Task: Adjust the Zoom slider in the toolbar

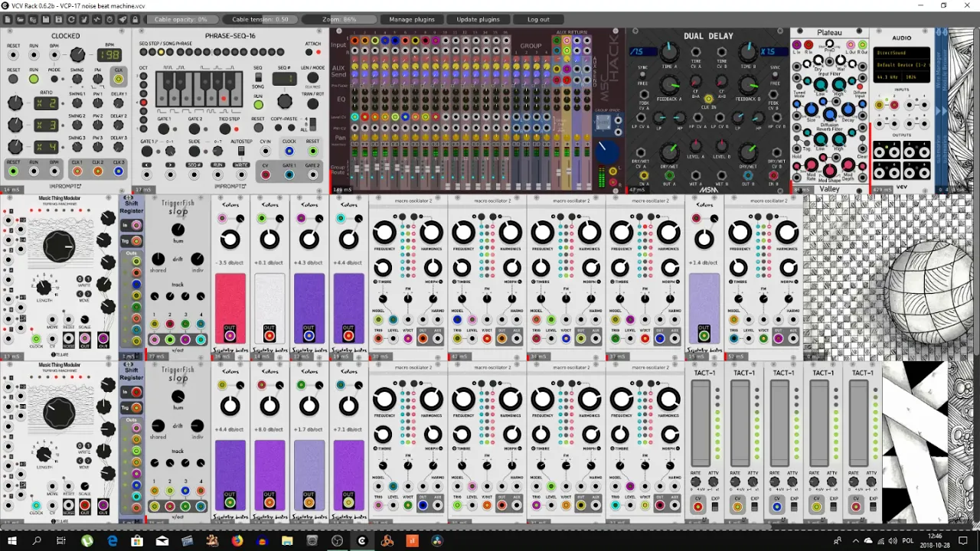Action: [x=340, y=19]
